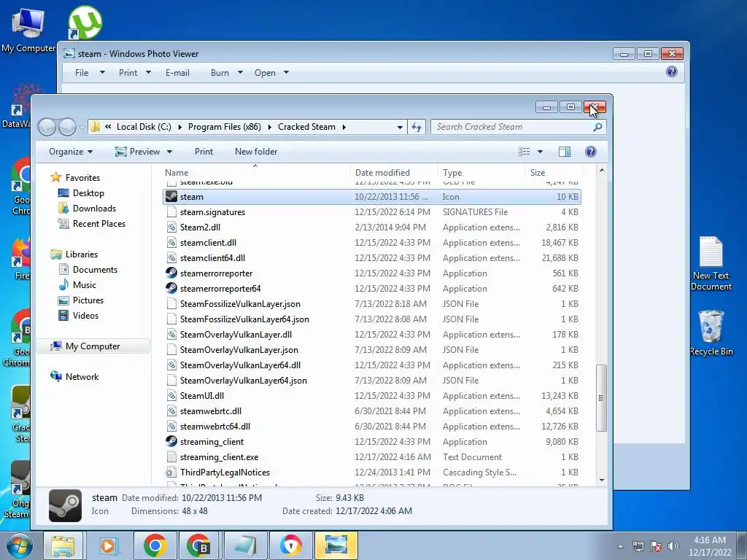Click scrollbar down arrow in file list
The image size is (747, 560).
tap(602, 480)
